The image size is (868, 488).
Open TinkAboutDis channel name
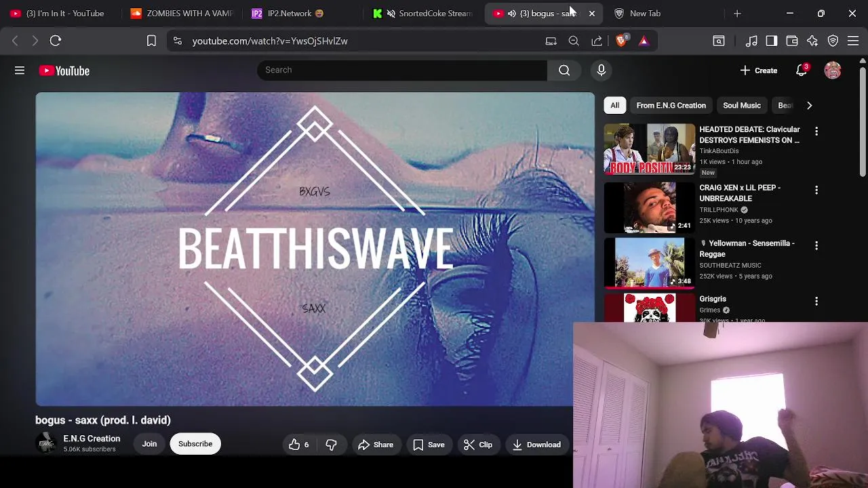(x=719, y=151)
